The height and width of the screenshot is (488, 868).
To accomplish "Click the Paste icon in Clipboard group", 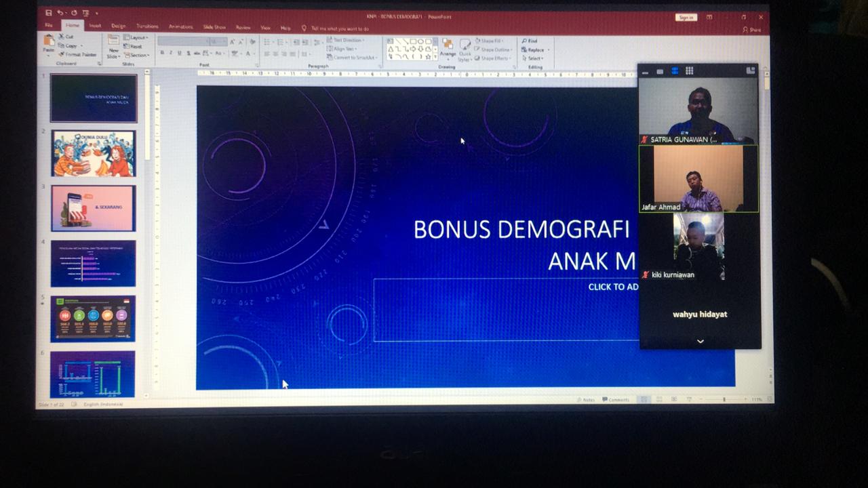I will (x=49, y=45).
